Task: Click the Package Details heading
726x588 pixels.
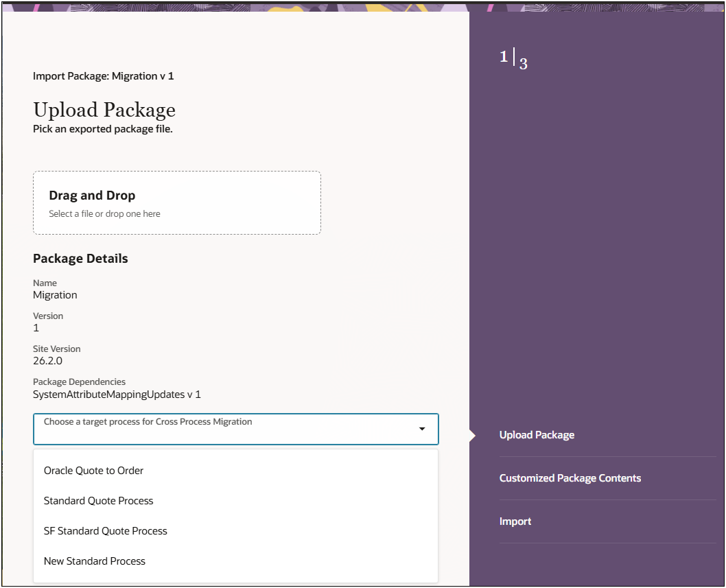Action: pos(80,259)
